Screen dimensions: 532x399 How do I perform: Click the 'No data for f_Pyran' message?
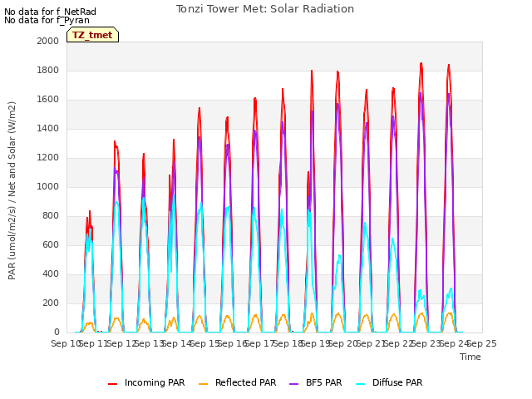pos(47,20)
